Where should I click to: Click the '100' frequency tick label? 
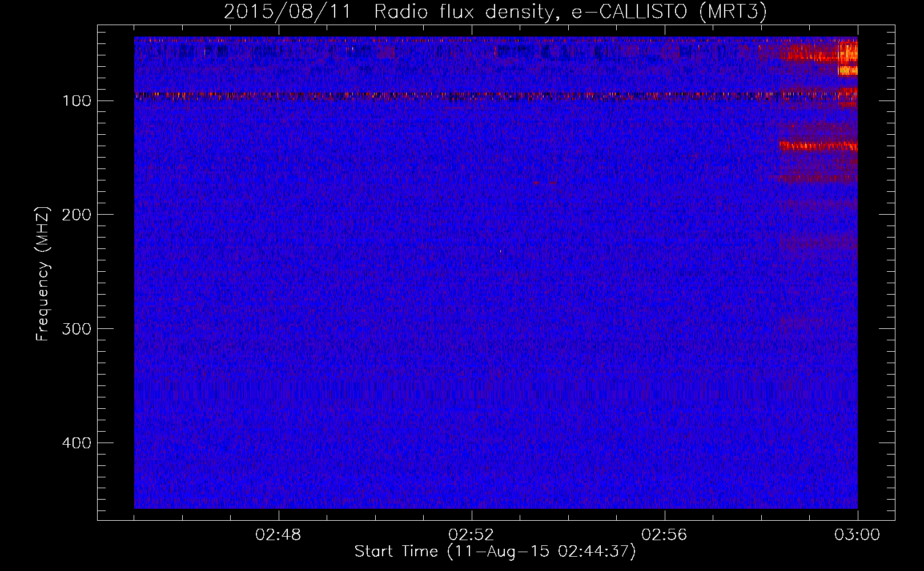click(x=77, y=101)
